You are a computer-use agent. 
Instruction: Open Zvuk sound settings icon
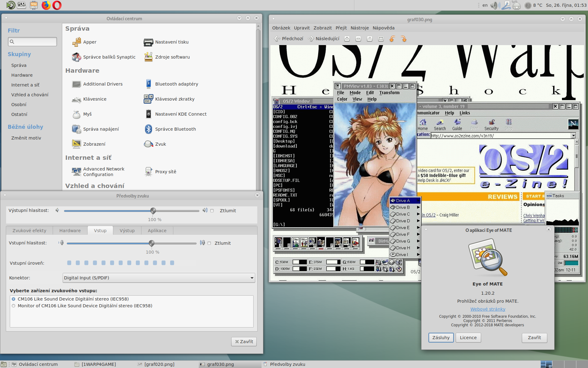149,144
